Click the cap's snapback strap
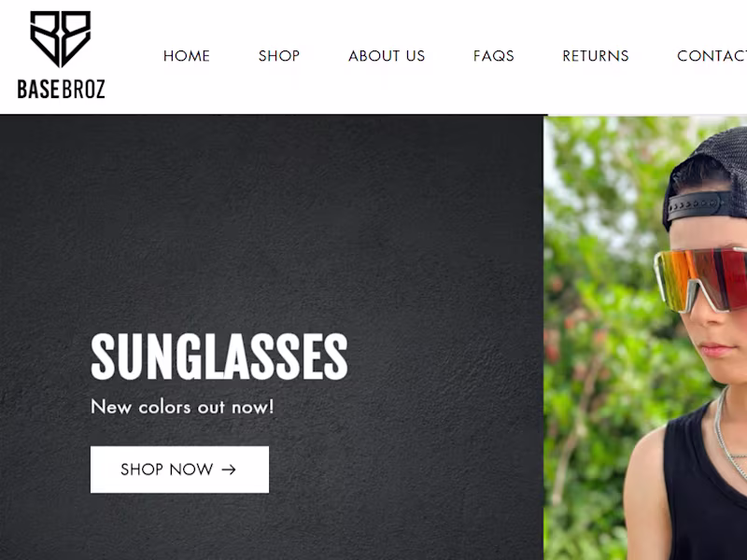Screen dimensions: 747x560 click(697, 205)
